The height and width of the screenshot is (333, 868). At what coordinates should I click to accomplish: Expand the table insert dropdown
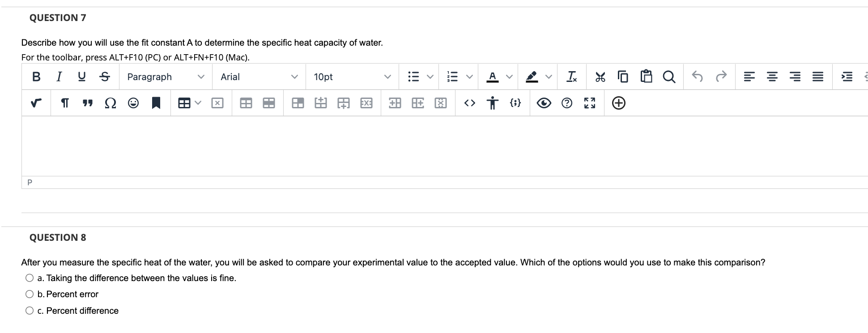point(198,103)
